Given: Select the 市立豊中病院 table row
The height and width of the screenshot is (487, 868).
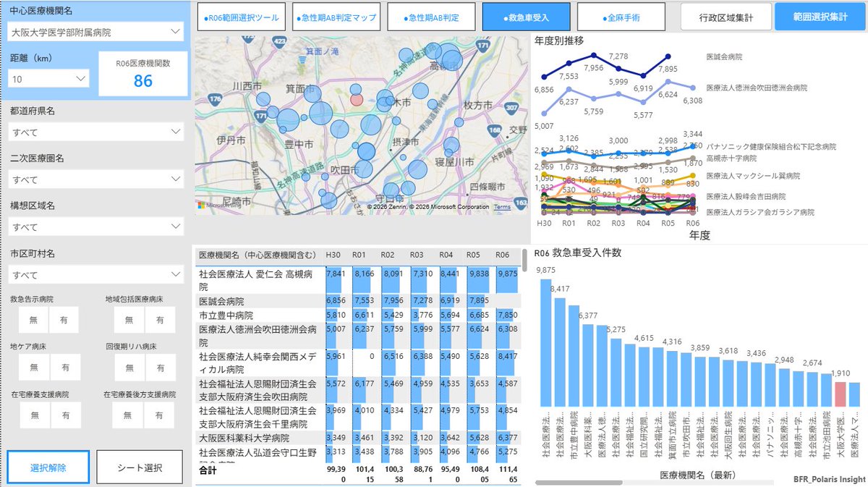Looking at the screenshot, I should tap(358, 316).
